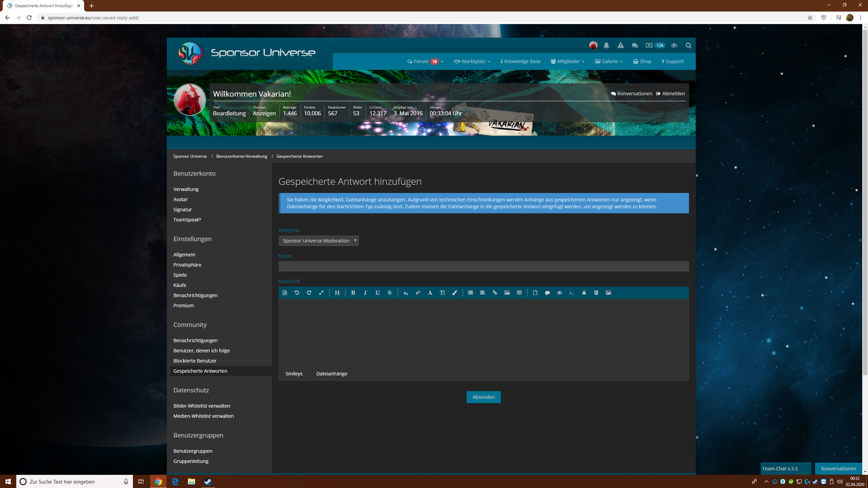
Task: Insert a table via editor toolbar
Action: pyautogui.click(x=519, y=293)
